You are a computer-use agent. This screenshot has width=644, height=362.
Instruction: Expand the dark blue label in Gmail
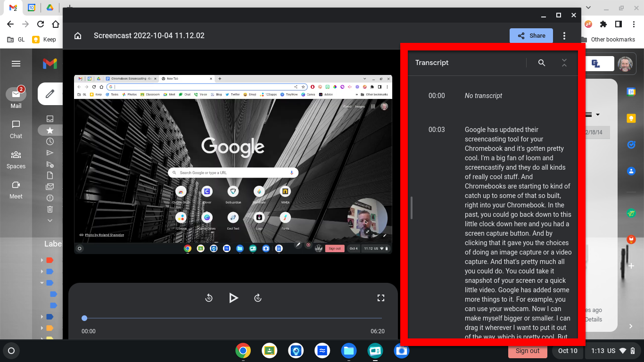[x=42, y=317]
